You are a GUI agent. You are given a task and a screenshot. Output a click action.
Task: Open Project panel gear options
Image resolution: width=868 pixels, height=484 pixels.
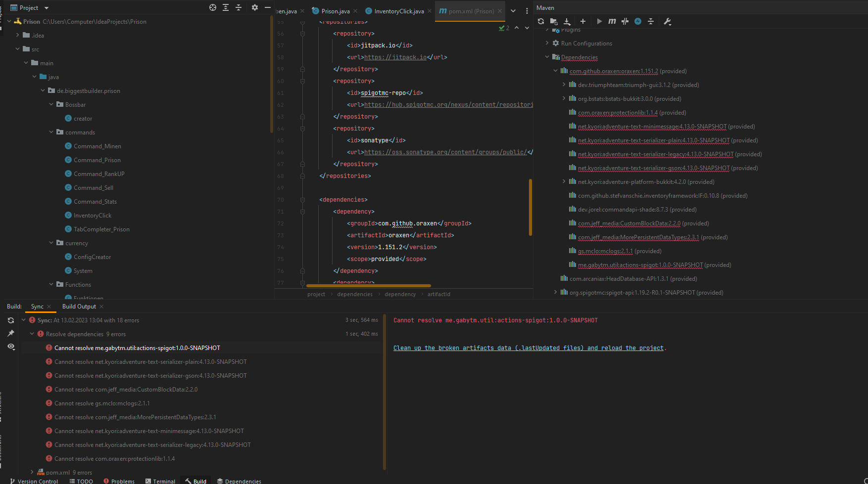(x=255, y=7)
